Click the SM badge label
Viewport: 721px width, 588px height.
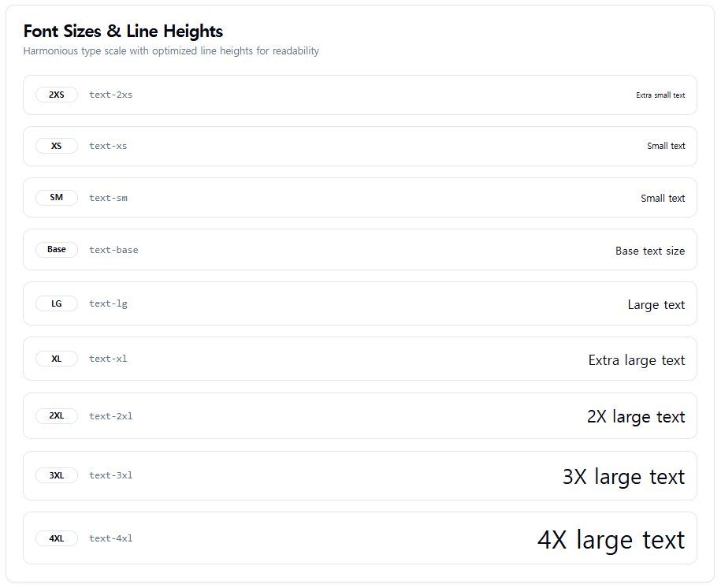(57, 197)
